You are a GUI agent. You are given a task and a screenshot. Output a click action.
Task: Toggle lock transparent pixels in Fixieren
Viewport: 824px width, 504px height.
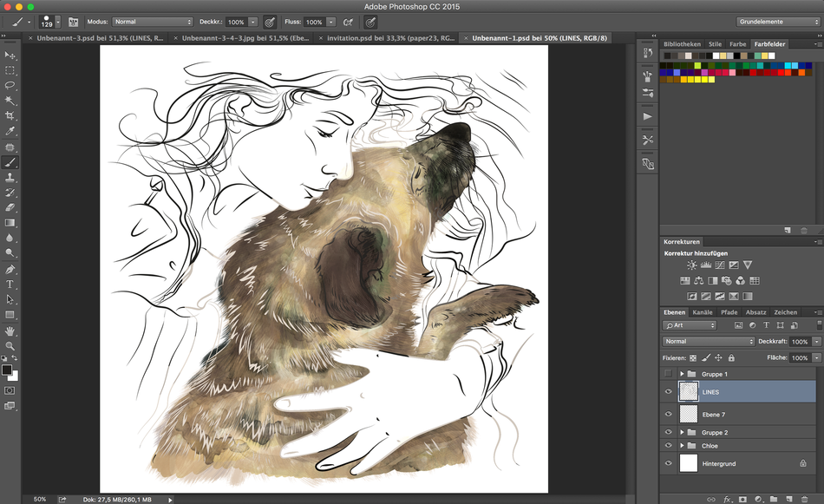coord(693,358)
